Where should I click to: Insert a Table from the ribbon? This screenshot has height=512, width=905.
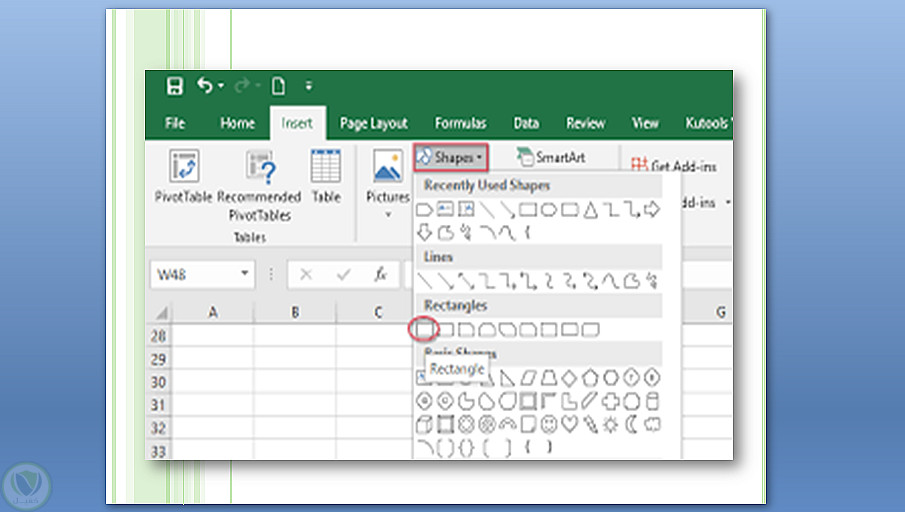click(x=326, y=175)
